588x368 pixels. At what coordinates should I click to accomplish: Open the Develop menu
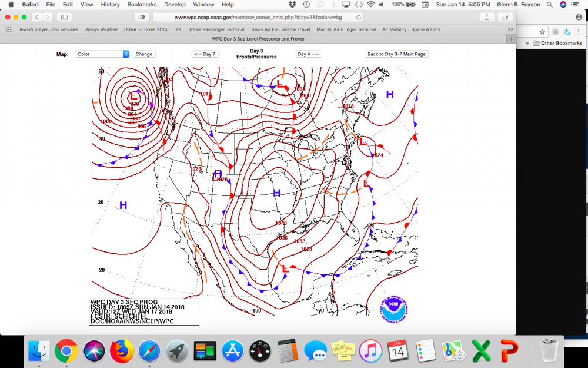(175, 4)
